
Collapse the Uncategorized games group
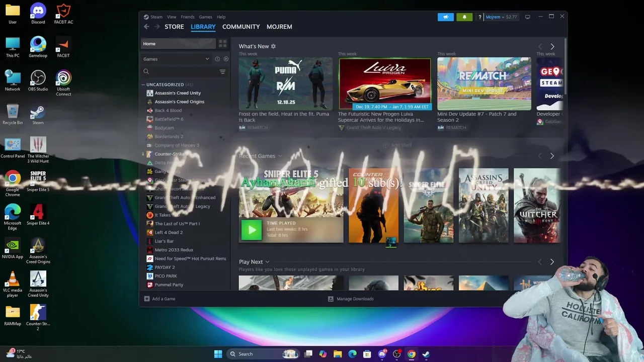click(143, 84)
